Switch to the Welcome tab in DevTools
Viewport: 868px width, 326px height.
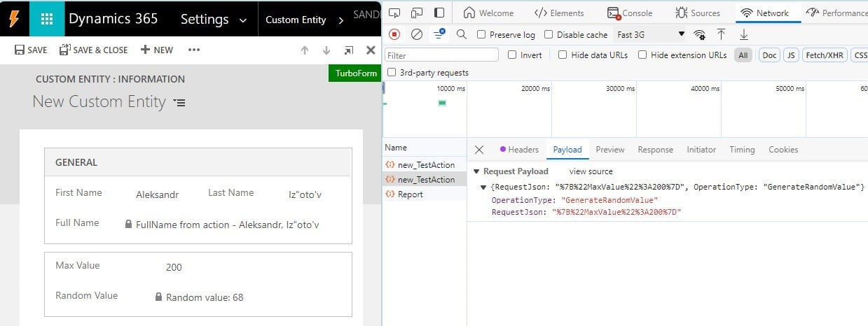(488, 13)
